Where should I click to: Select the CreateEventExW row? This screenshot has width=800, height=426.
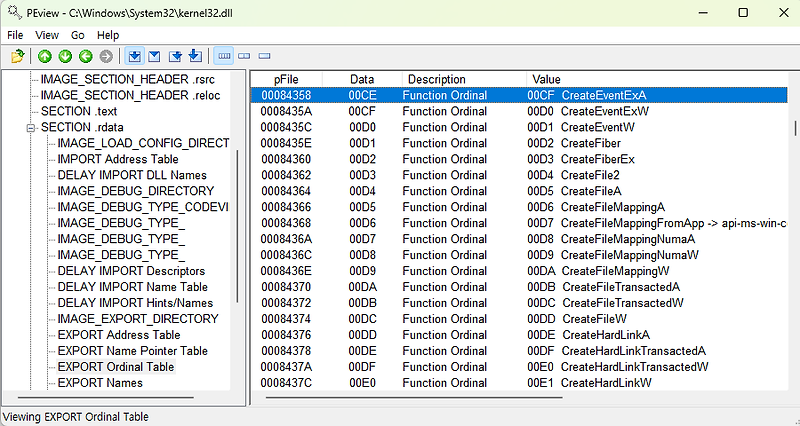pyautogui.click(x=519, y=111)
